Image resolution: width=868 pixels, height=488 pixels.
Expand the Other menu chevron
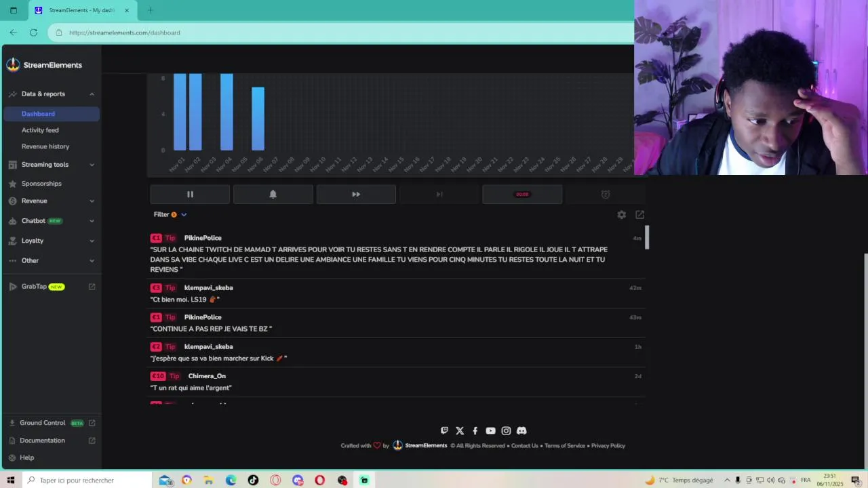click(x=92, y=261)
